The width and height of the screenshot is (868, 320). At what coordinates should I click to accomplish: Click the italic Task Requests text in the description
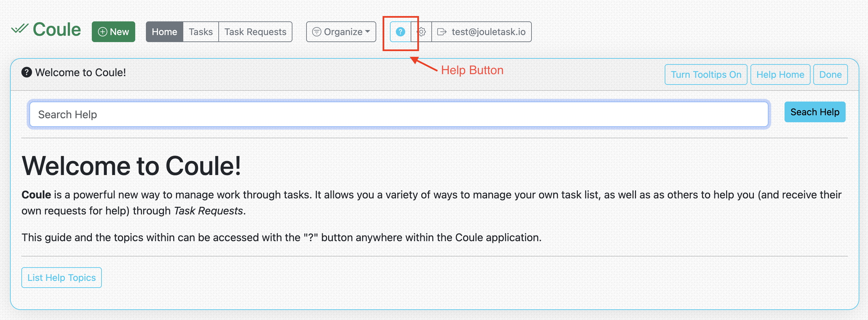pos(208,211)
